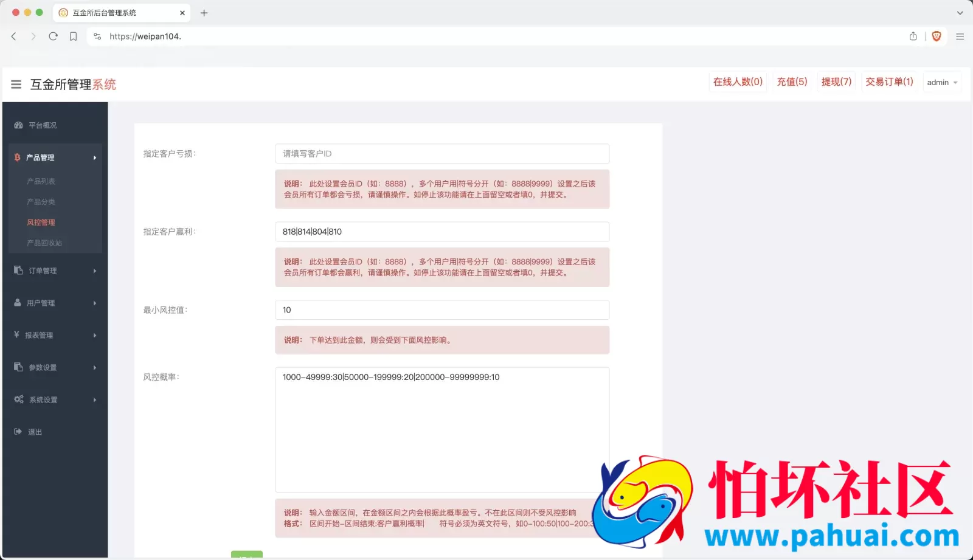Open site settings icon in address bar
973x560 pixels.
tap(97, 36)
